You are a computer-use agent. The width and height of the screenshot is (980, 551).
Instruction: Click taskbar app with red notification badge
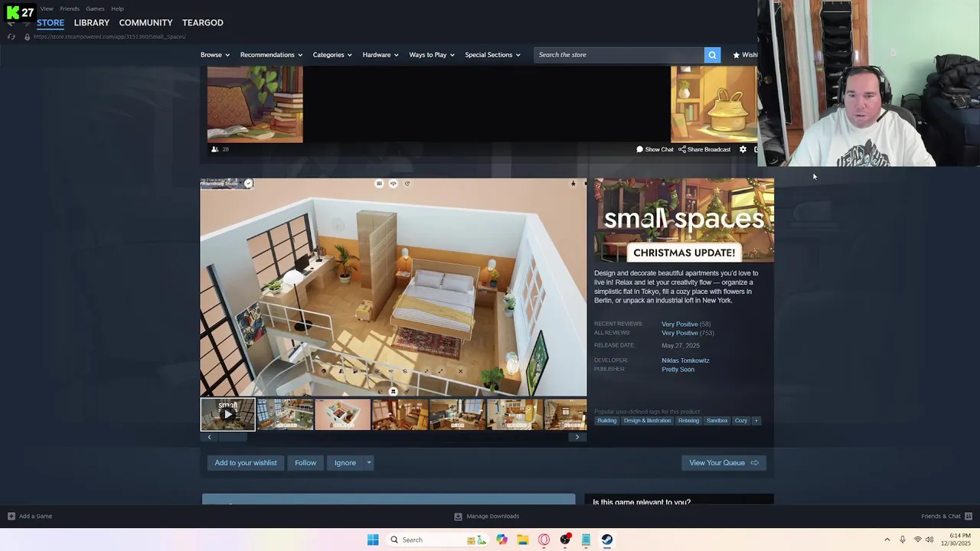[x=565, y=540]
